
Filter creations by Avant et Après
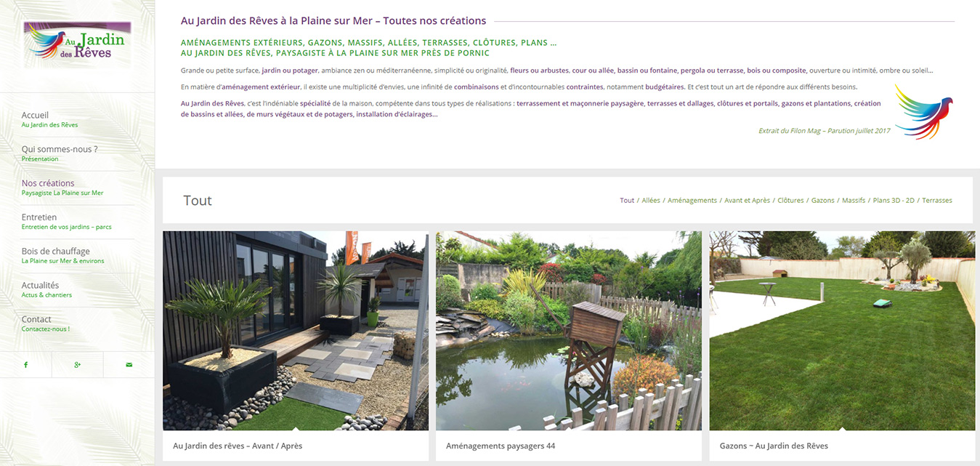pos(748,201)
